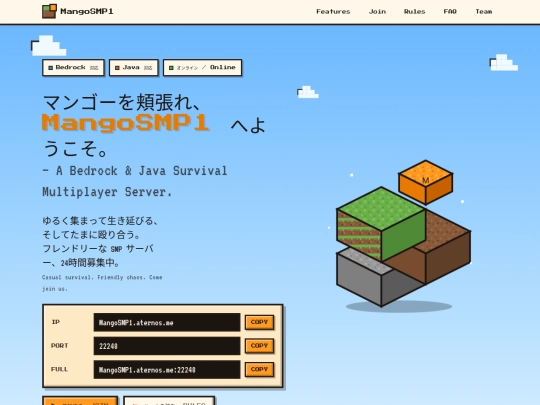The image size is (540, 405).
Task: Click the green grass block illustration
Action: 382,224
